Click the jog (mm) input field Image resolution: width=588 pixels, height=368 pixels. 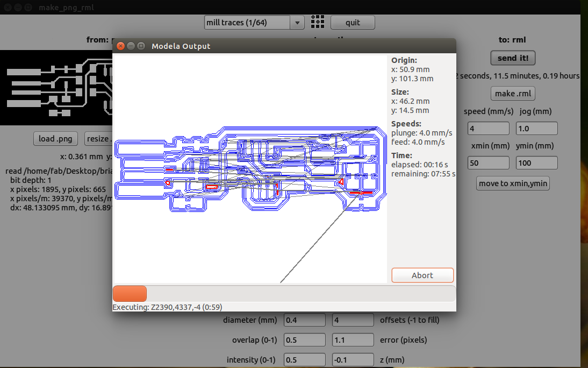536,129
